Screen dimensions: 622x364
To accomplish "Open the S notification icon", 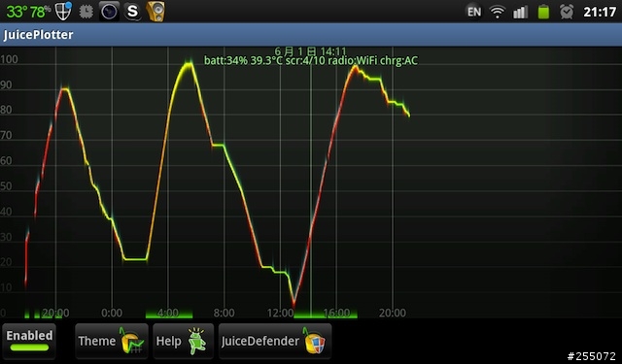I will pos(132,11).
